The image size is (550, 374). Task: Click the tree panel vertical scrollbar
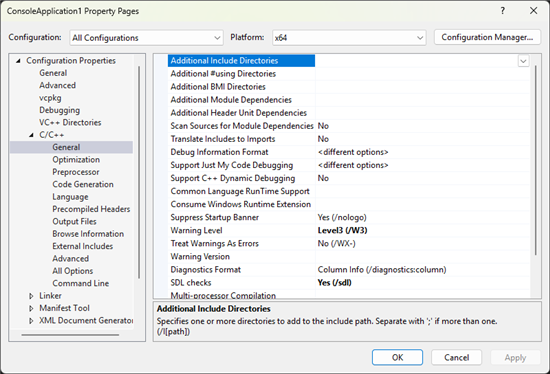139,172
